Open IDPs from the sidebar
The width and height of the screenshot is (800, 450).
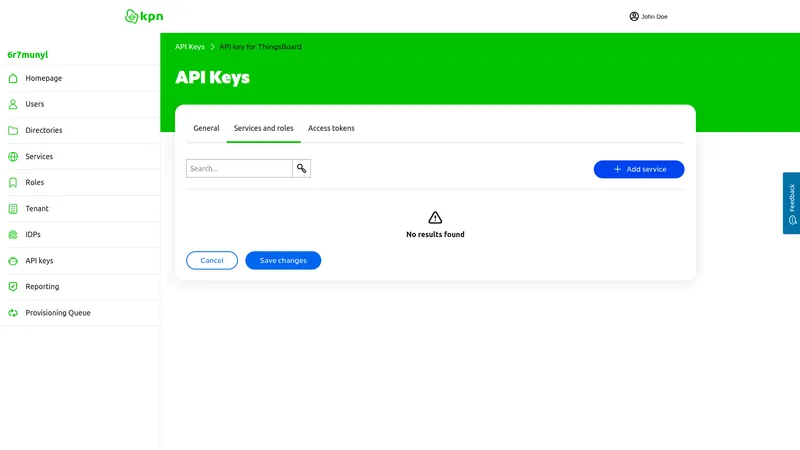[80, 235]
